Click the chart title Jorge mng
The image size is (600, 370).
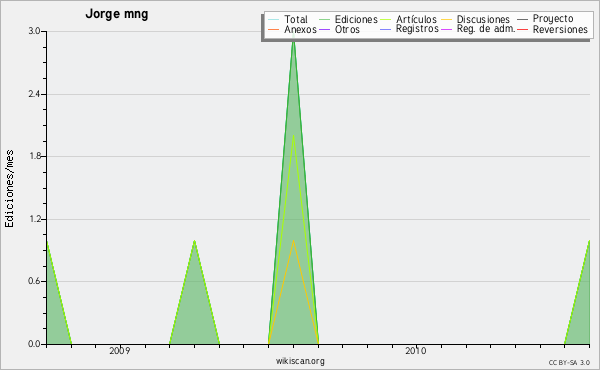[117, 14]
